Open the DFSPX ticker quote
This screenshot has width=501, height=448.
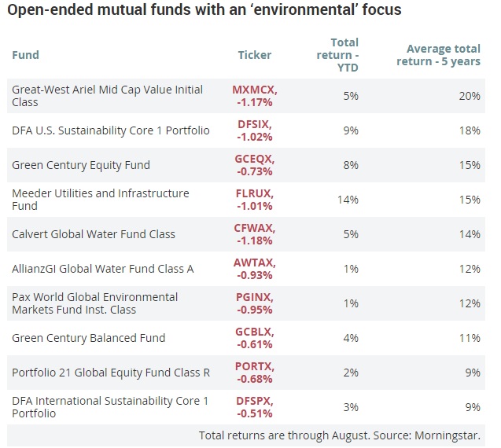tap(253, 401)
